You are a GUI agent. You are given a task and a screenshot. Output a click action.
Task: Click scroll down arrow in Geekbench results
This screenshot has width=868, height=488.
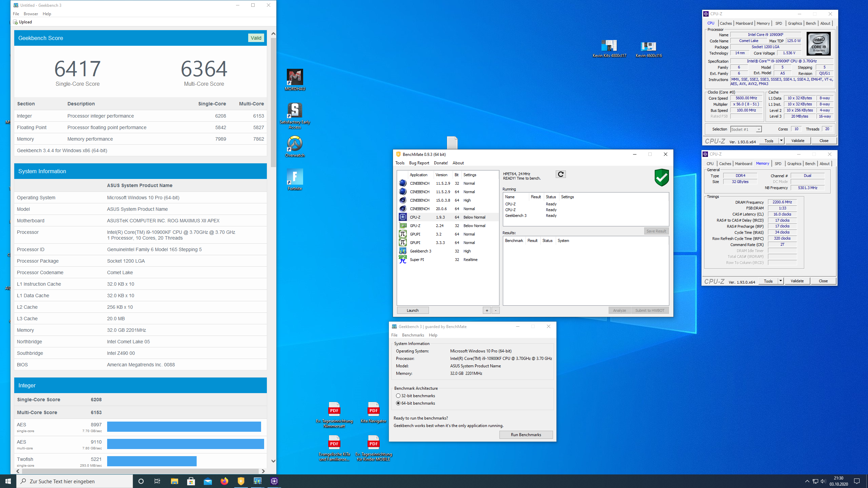pos(273,461)
